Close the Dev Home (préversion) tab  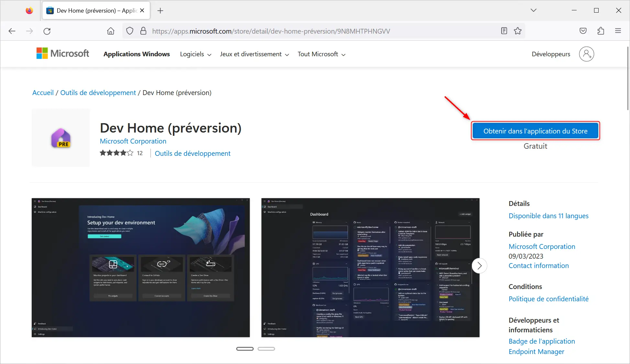pyautogui.click(x=142, y=10)
